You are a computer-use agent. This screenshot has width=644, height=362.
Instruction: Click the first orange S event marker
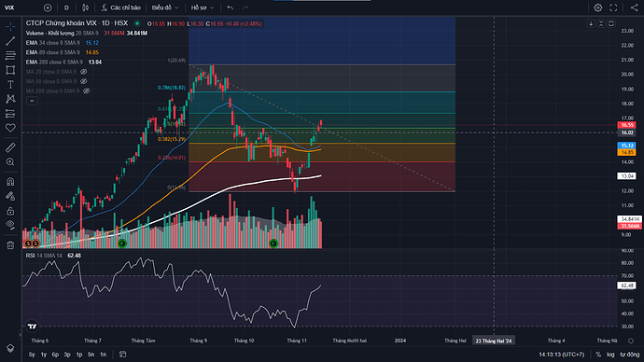28,244
